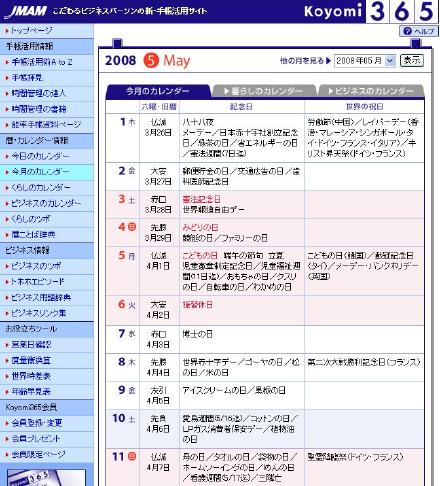
Task: Click the red circled 5 month icon
Action: 151,60
